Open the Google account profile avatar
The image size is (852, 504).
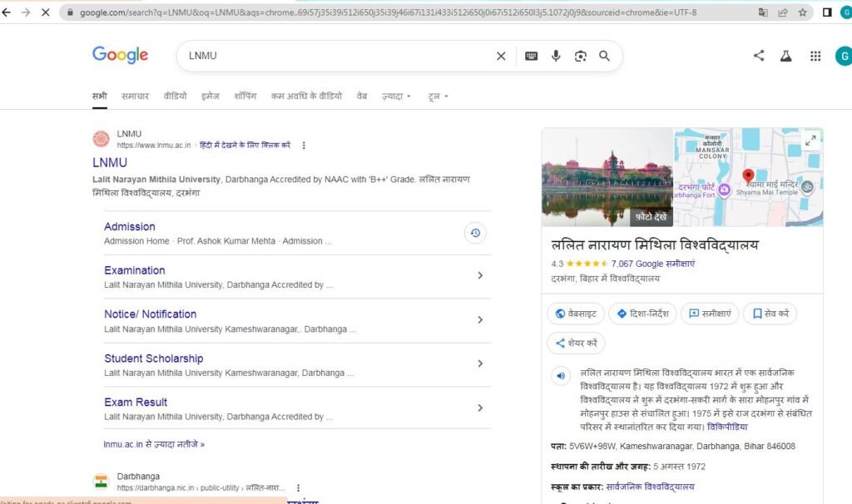844,56
